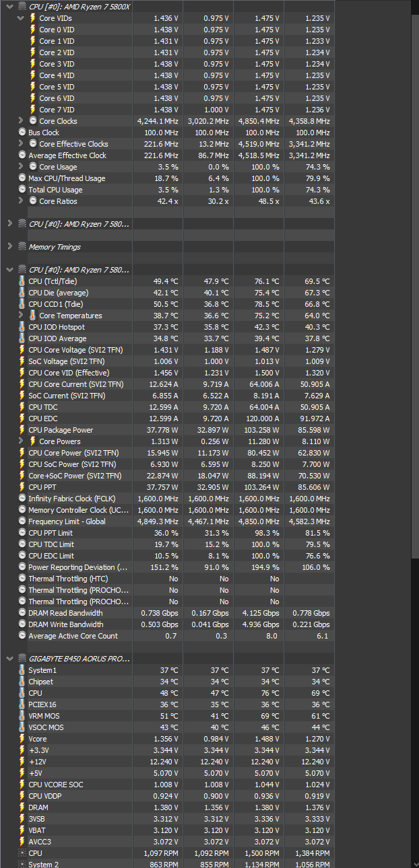The image size is (419, 868).
Task: Select the CPU Core VID (Effective) label
Action: [x=69, y=373]
